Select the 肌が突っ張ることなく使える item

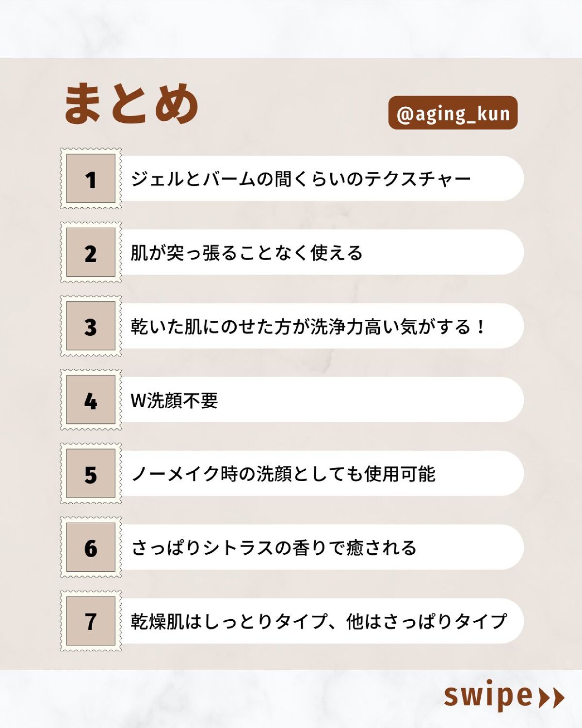tap(246, 253)
